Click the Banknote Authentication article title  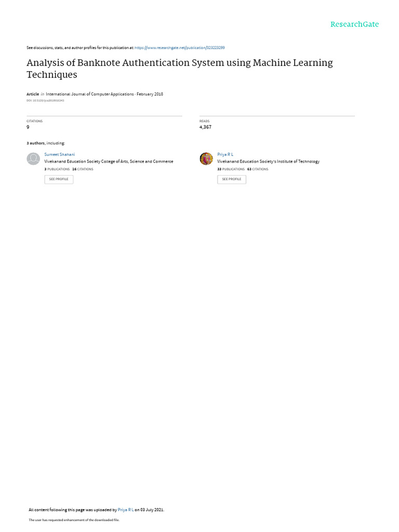coord(180,69)
